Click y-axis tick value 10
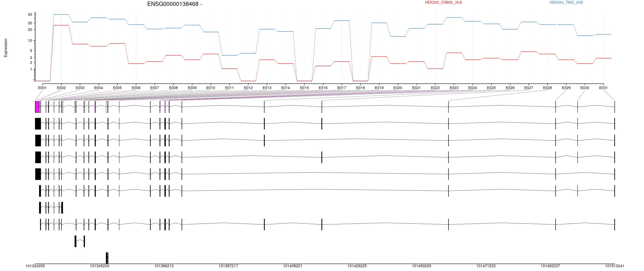644x271 pixels. pos(30,41)
